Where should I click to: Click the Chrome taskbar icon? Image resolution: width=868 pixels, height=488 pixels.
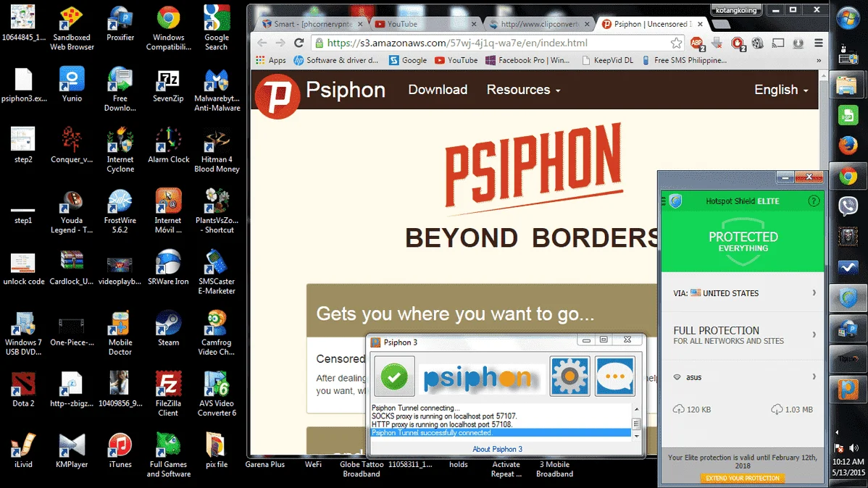(848, 177)
